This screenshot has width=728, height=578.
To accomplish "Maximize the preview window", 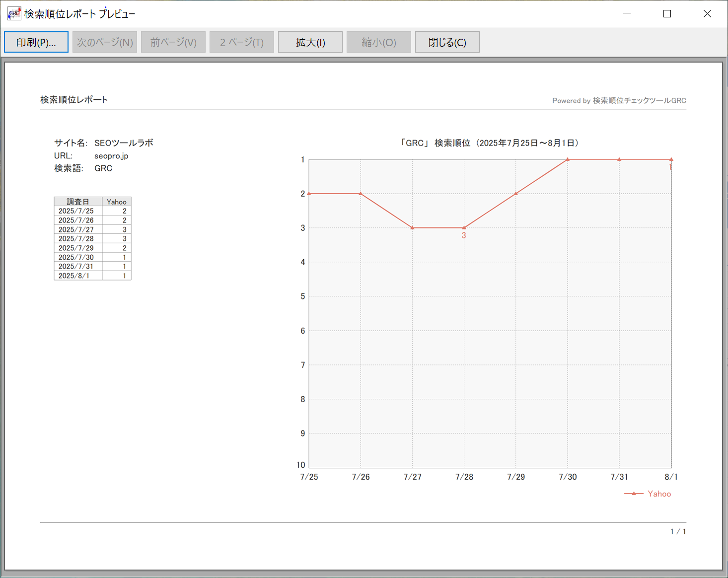I will tap(667, 13).
